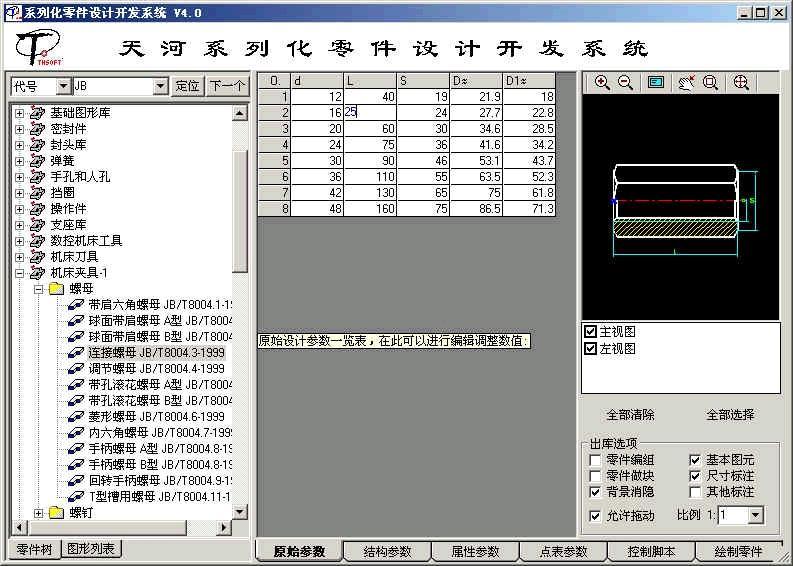Image resolution: width=793 pixels, height=566 pixels.
Task: Click the tree's vertical scrollbar thumb
Action: (240, 210)
